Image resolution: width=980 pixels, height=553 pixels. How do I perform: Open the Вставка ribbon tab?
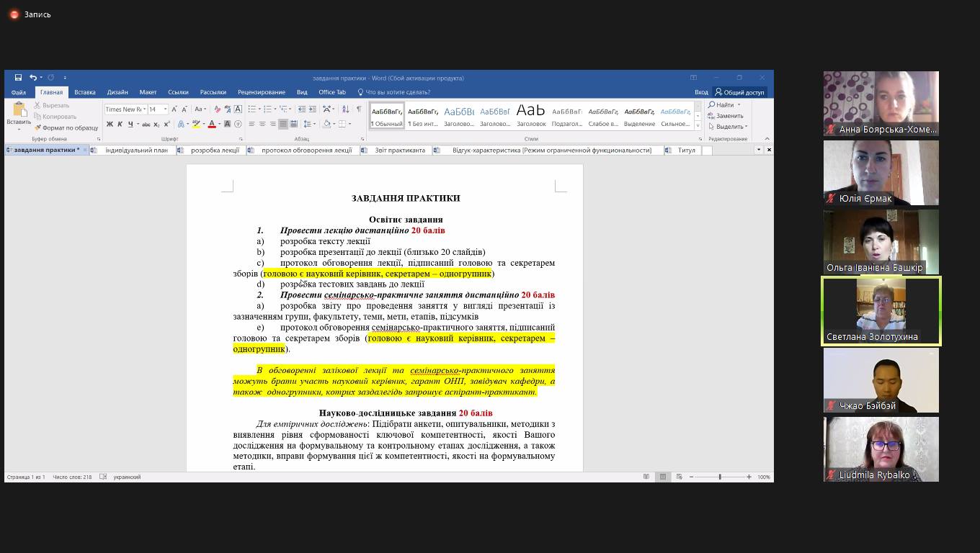coord(84,92)
